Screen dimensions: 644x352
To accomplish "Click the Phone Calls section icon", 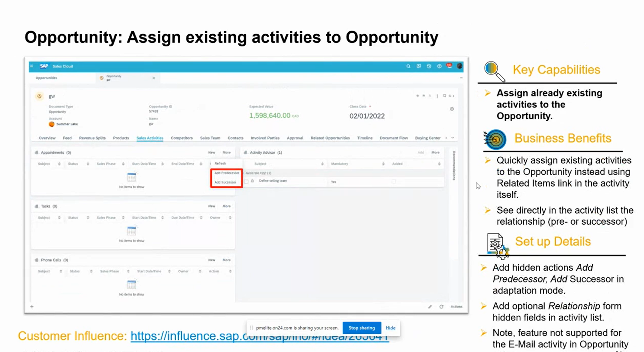I will (37, 260).
